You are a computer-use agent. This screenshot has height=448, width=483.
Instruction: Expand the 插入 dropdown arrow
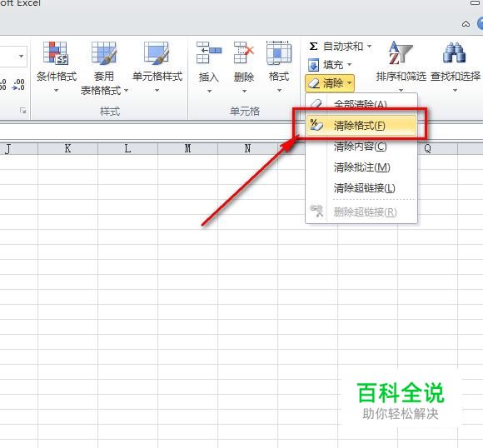pos(209,92)
